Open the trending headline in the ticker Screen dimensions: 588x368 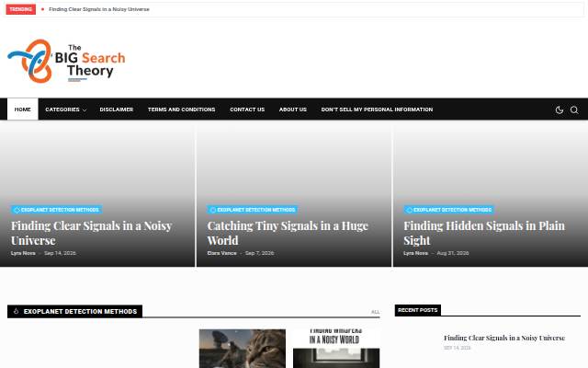coord(99,9)
